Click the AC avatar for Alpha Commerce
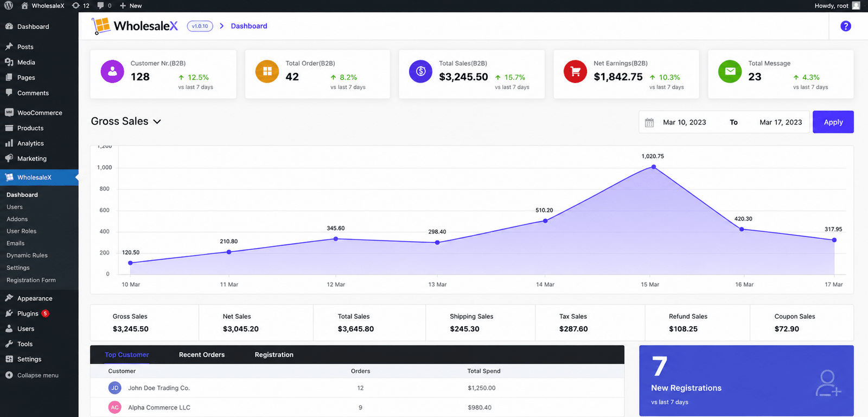This screenshot has height=417, width=868. pos(115,407)
